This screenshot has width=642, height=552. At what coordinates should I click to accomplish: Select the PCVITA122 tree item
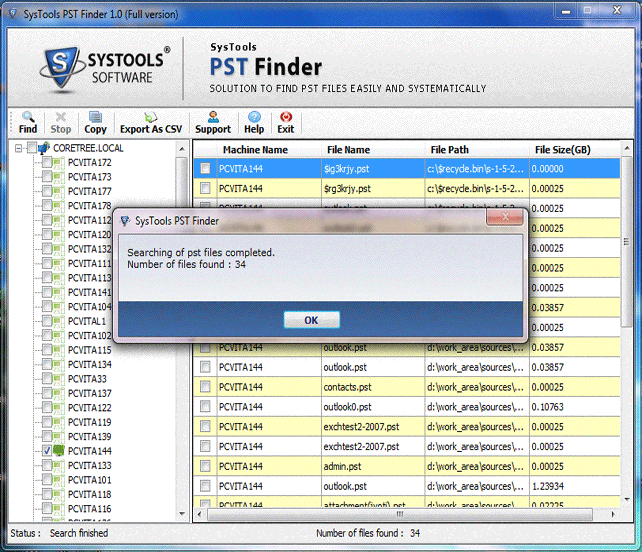coord(90,407)
